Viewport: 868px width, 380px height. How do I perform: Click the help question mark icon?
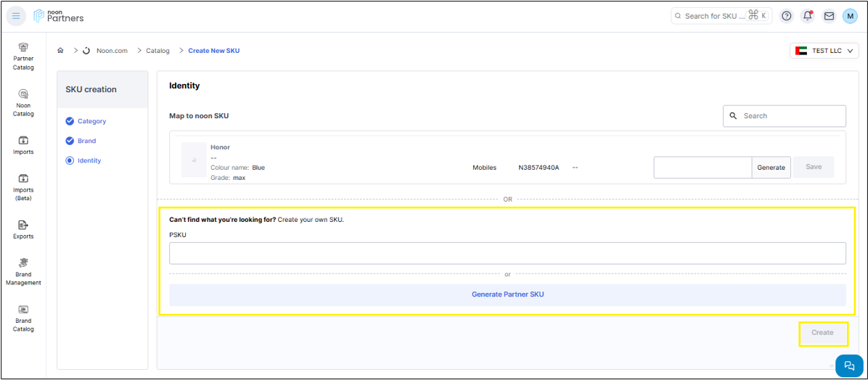click(x=786, y=16)
